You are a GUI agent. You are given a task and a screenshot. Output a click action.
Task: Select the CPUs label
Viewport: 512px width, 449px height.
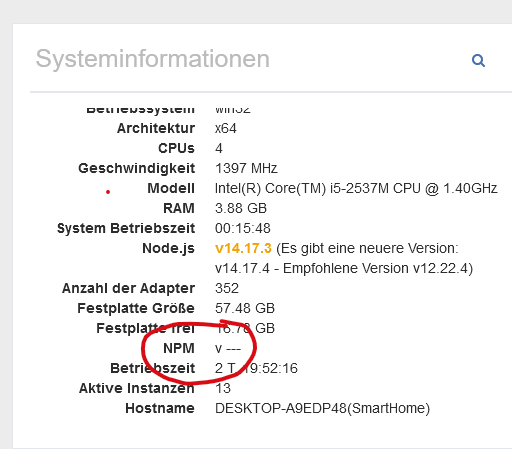click(176, 148)
